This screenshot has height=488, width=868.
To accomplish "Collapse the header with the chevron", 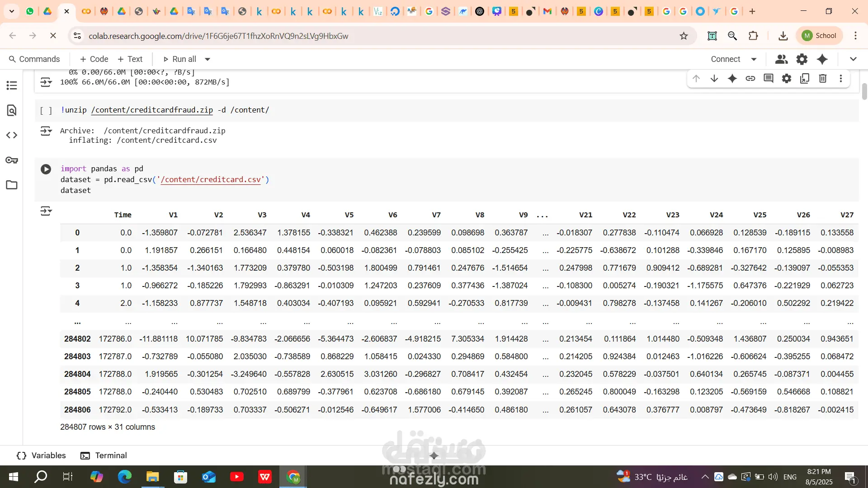I will tap(853, 59).
